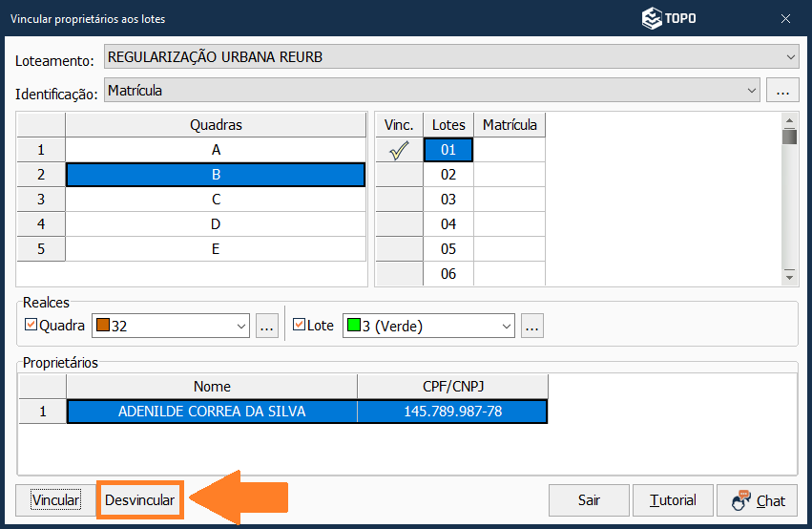Open the Tutorial button
This screenshot has height=529, width=812.
coord(673,500)
